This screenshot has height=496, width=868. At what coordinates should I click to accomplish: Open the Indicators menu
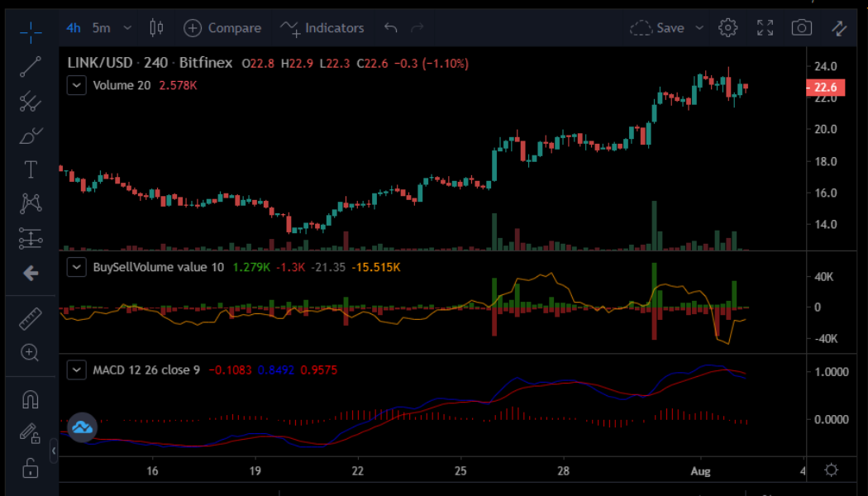(322, 28)
